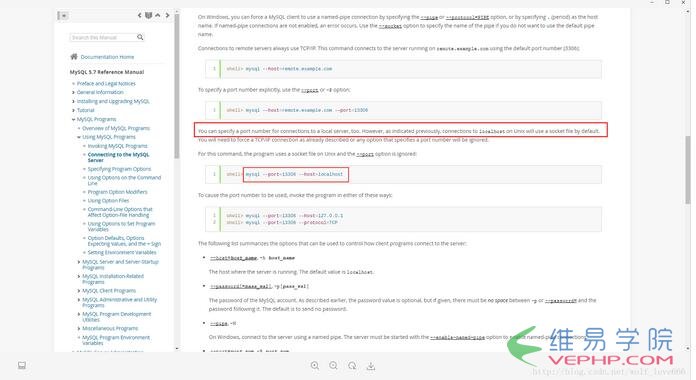Viewport: 696px width, 380px height.
Task: Open Using Option Files
Action: 108,201
